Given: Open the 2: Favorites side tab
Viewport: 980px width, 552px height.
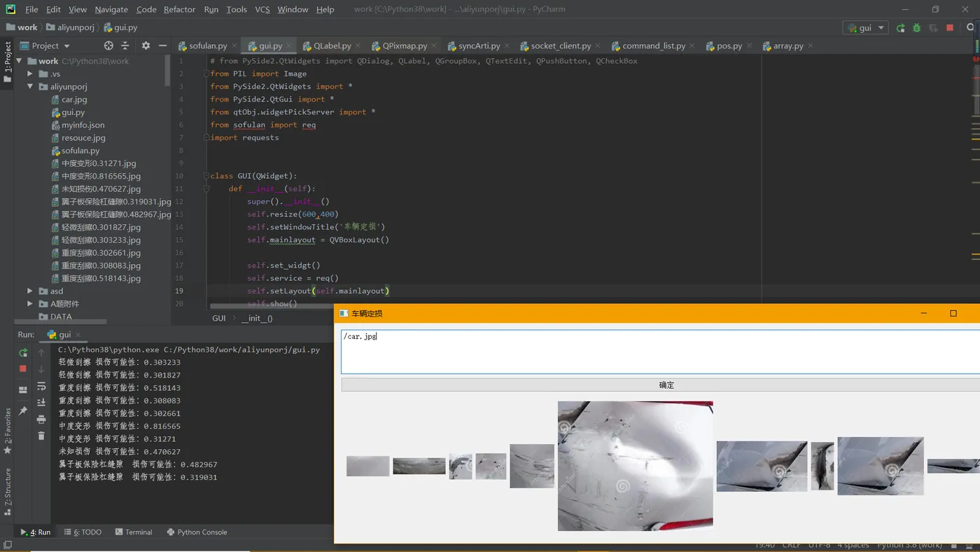Looking at the screenshot, I should click(x=8, y=431).
